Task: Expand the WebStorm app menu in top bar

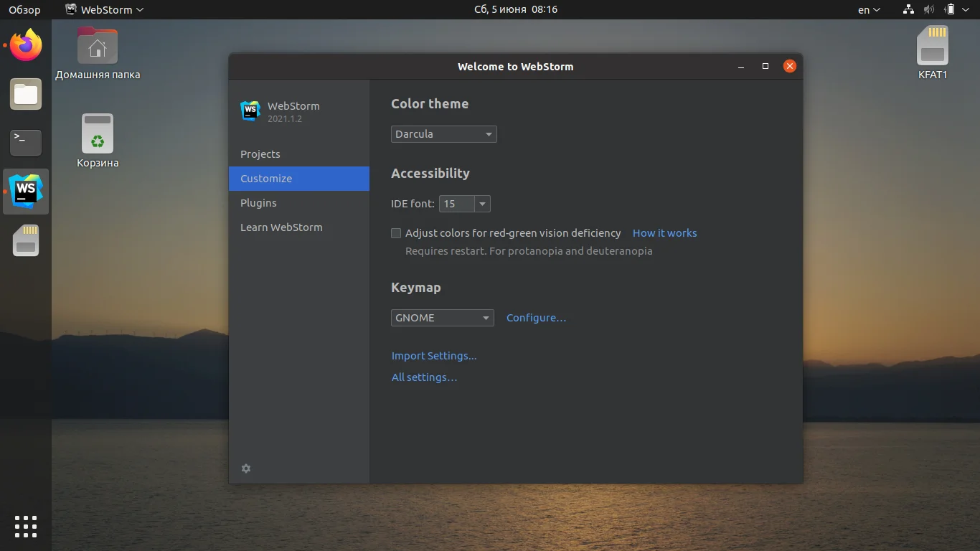Action: click(105, 9)
